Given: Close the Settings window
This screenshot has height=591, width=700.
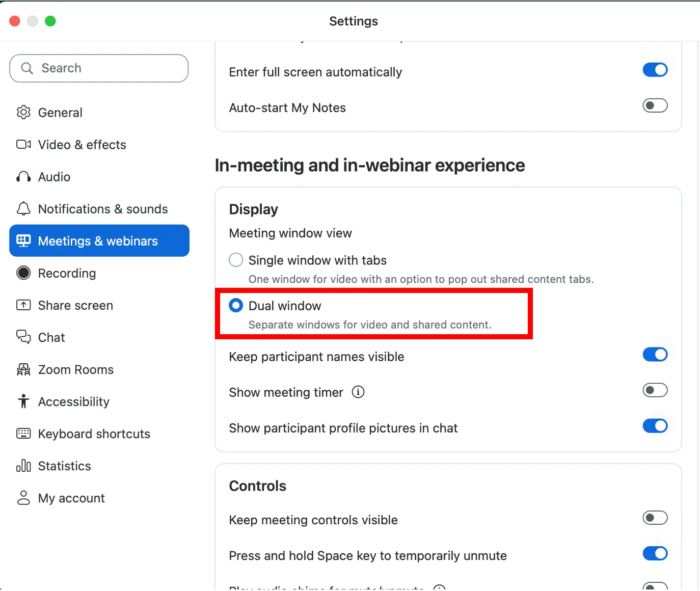Looking at the screenshot, I should tap(15, 21).
